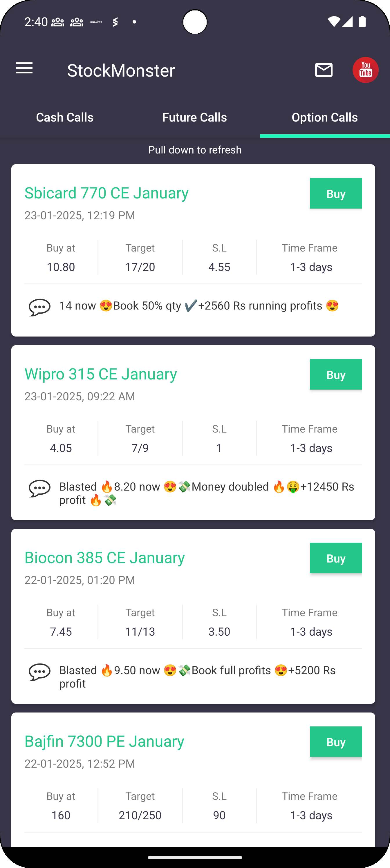Tap the StockMonster app title

pos(121,70)
